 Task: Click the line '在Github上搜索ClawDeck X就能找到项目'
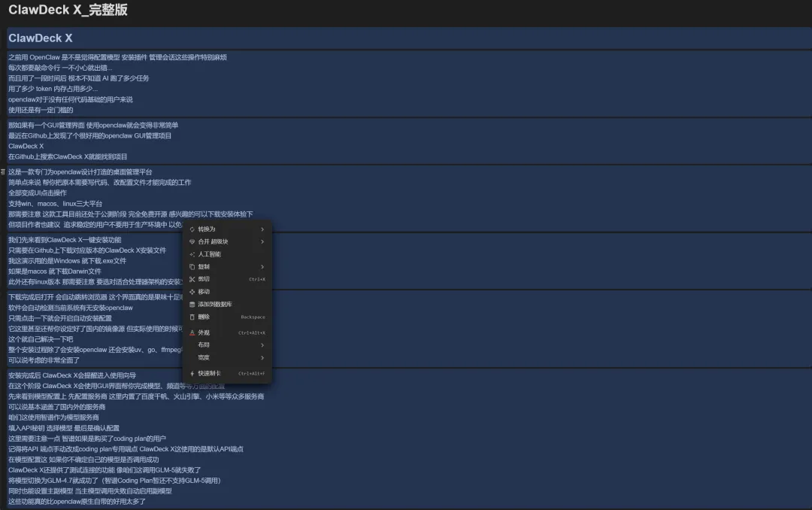68,156
